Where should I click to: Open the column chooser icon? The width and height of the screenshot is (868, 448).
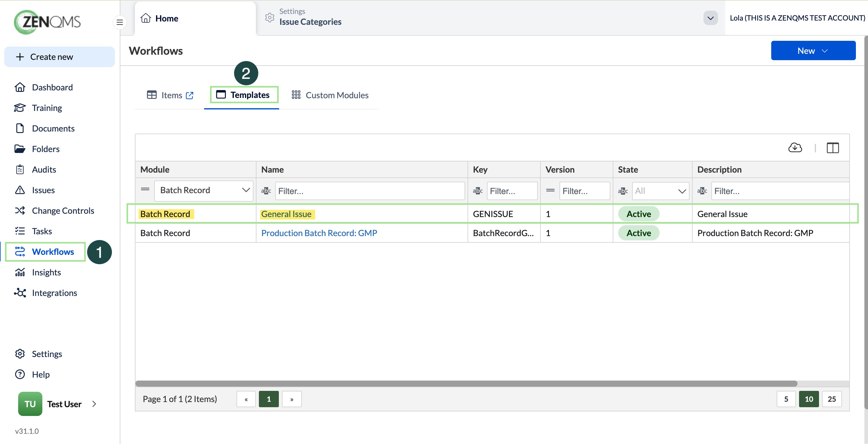click(x=832, y=148)
